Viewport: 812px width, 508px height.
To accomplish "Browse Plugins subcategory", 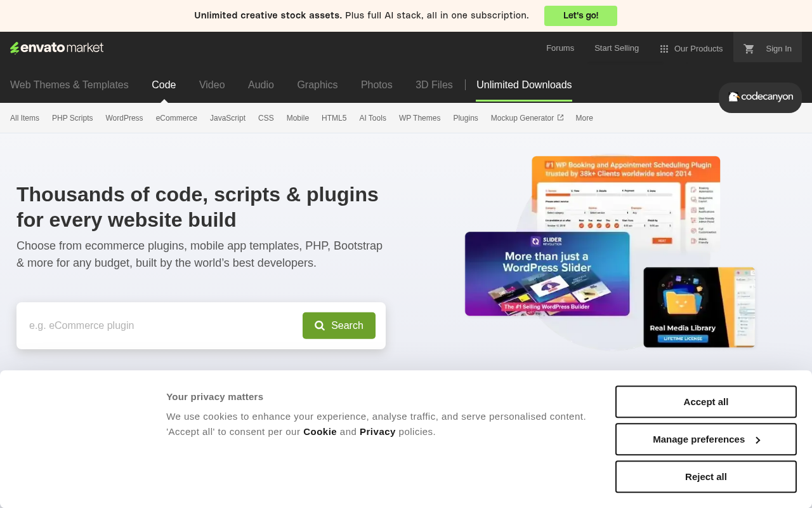I will point(466,118).
